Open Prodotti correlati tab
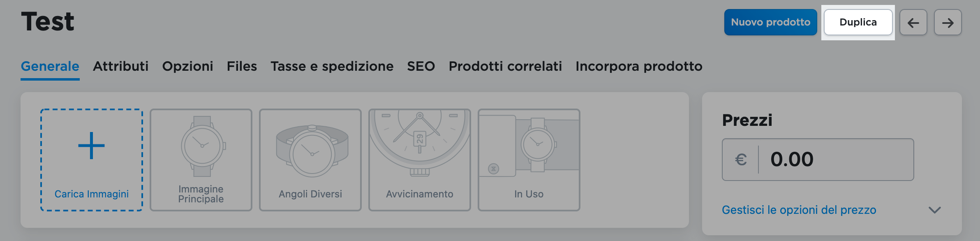Screen dimensions: 980x241 tap(505, 66)
